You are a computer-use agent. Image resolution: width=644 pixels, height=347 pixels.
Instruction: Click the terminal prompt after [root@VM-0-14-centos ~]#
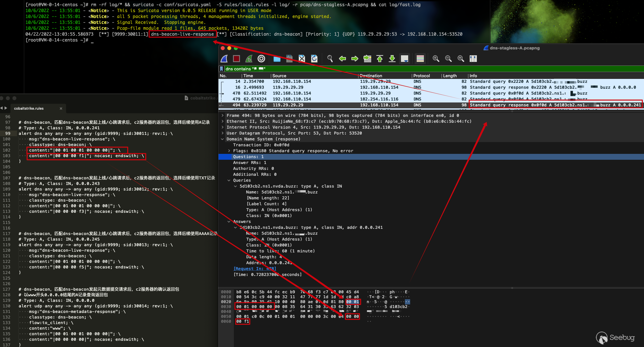[92, 40]
